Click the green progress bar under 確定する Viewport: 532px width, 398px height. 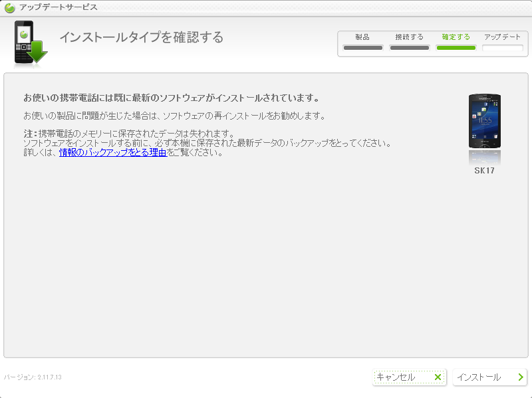pos(456,48)
